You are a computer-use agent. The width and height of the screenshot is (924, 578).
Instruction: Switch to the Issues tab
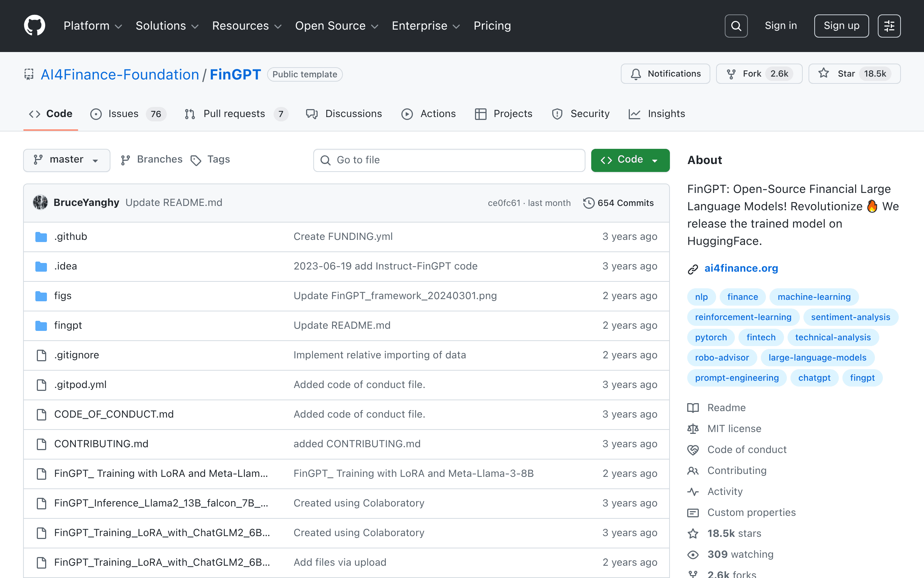tap(128, 114)
